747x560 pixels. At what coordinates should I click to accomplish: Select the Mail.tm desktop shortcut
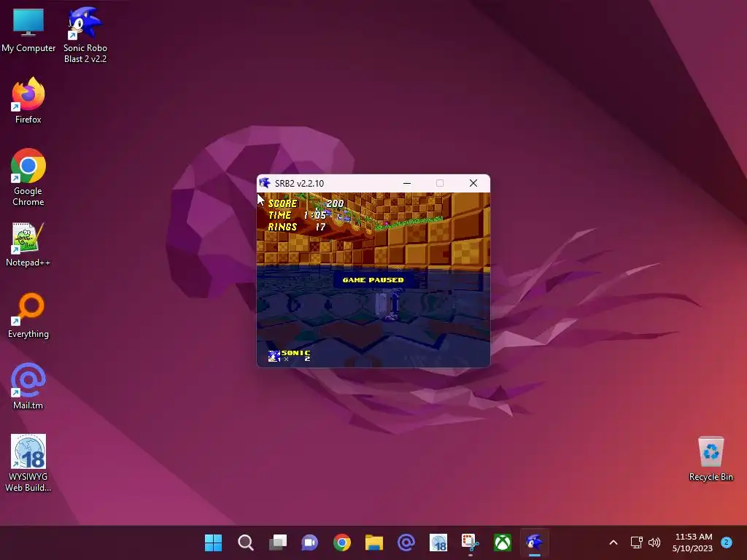28,386
